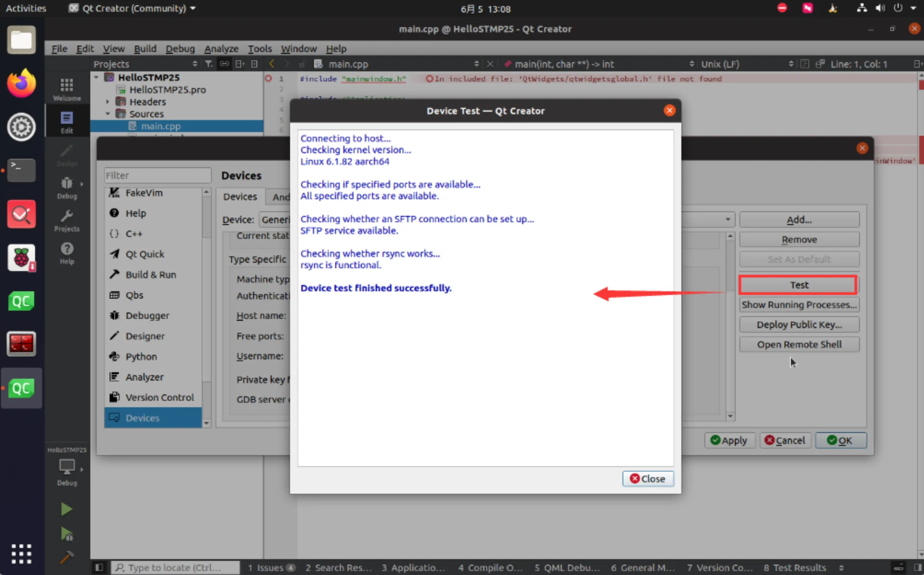Open Firefox from the Ubuntu dock
The image size is (924, 575).
pyautogui.click(x=21, y=83)
